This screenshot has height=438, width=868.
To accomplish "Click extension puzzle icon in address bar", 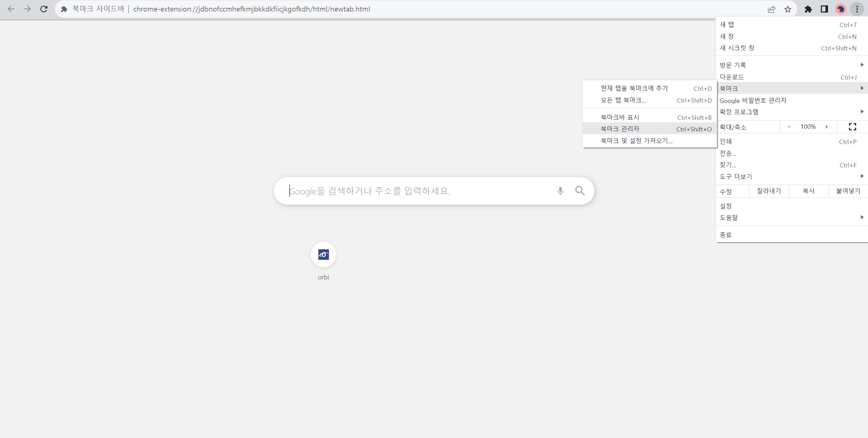I will tap(64, 9).
